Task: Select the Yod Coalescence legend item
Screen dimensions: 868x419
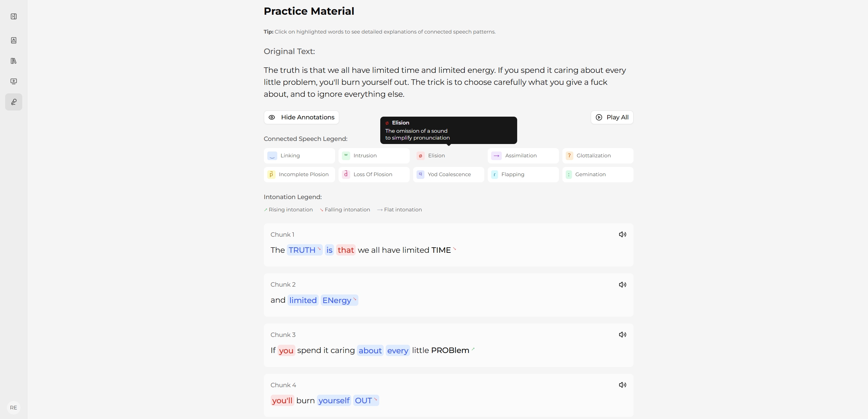Action: [x=448, y=174]
